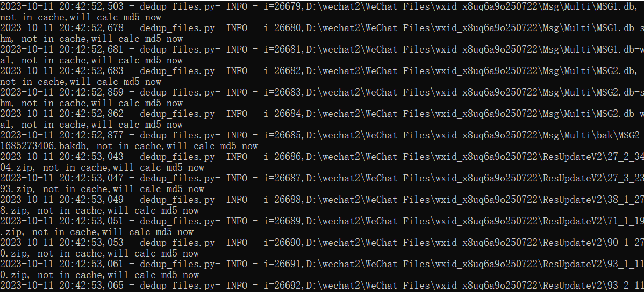This screenshot has height=292, width=644.
Task: Click the i=26684 log entry index
Action: coord(283,114)
